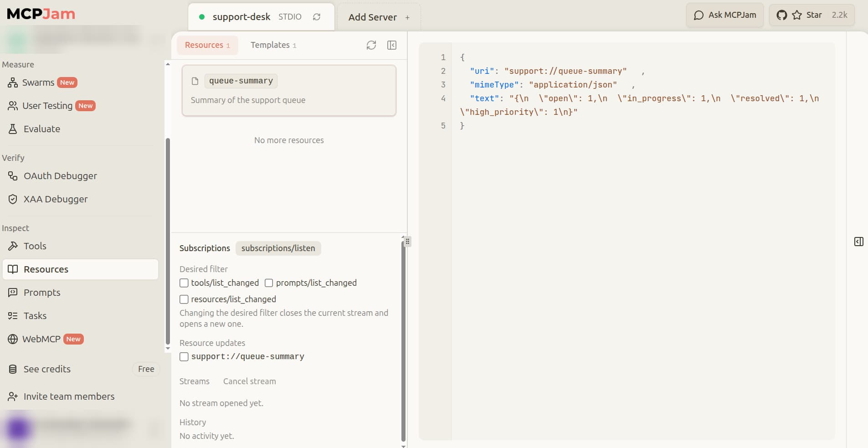Open the right-side panel toggle icon
This screenshot has width=868, height=448.
(859, 242)
